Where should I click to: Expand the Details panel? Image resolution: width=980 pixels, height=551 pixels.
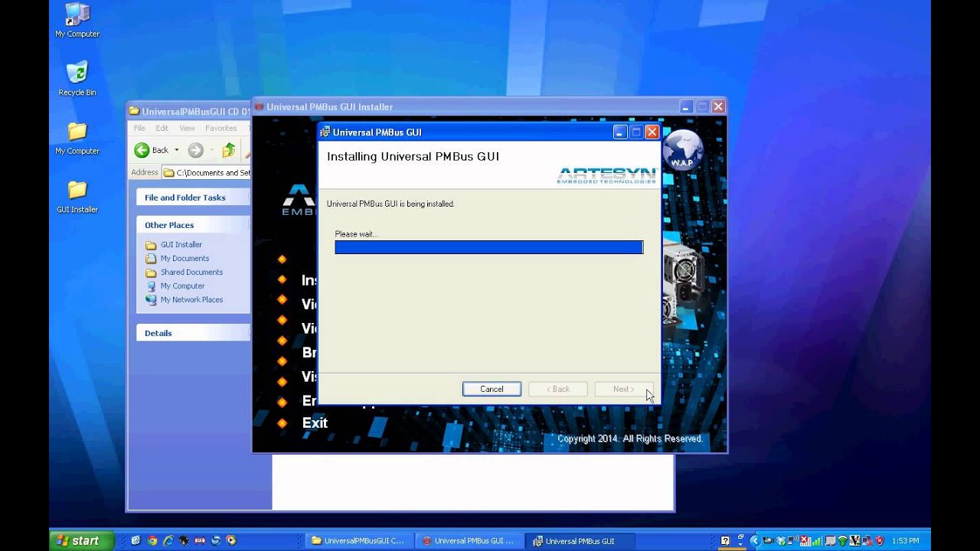(193, 333)
